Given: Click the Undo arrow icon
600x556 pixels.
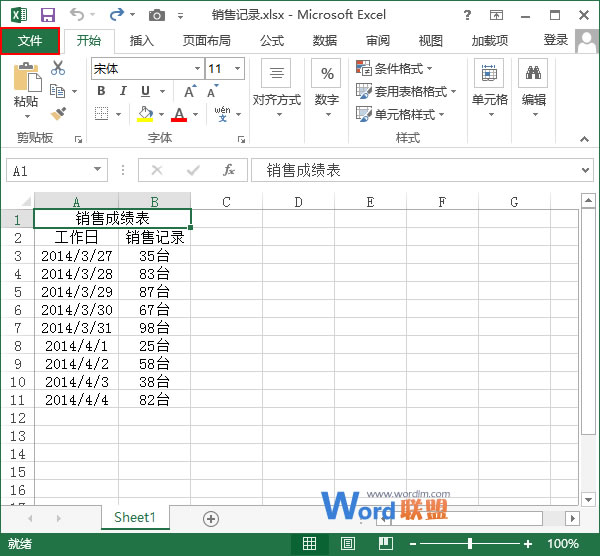Looking at the screenshot, I should (77, 15).
